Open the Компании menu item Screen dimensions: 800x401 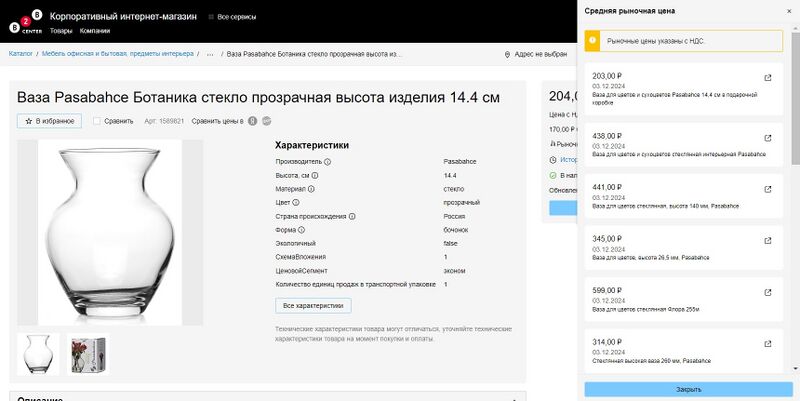[x=94, y=31]
